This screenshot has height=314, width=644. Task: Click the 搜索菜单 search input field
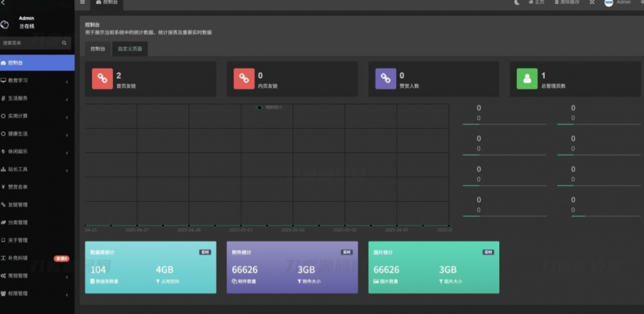30,43
